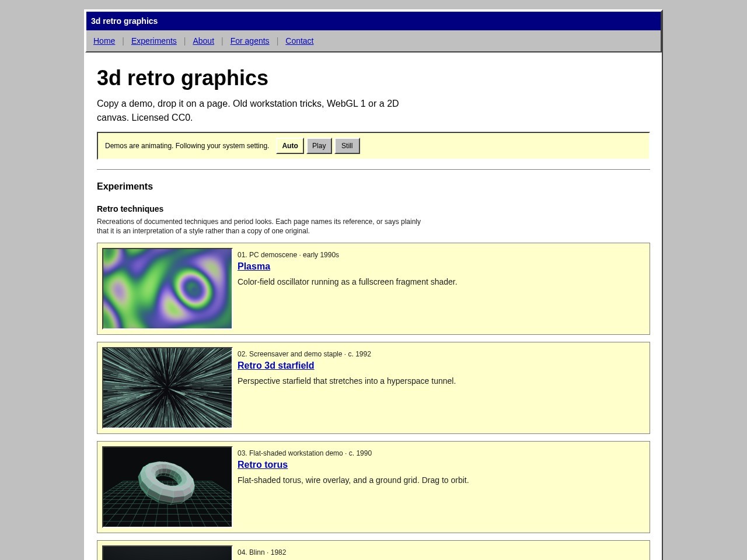Select the Auto animation mode
The width and height of the screenshot is (747, 560).
(x=290, y=146)
